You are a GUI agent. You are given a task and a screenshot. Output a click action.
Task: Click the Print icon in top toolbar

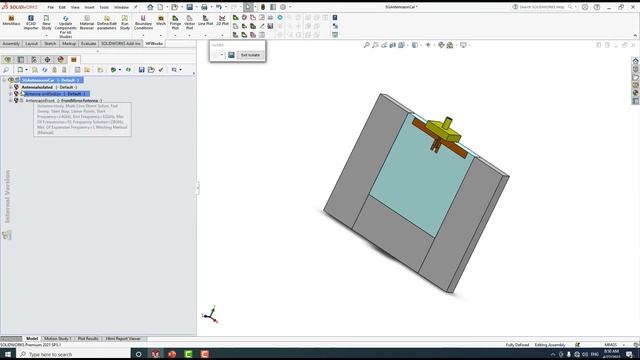pos(204,7)
